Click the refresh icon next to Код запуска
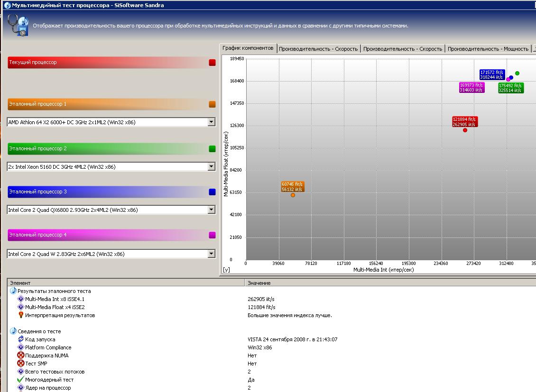Viewport: 536px width, 392px height. click(20, 339)
